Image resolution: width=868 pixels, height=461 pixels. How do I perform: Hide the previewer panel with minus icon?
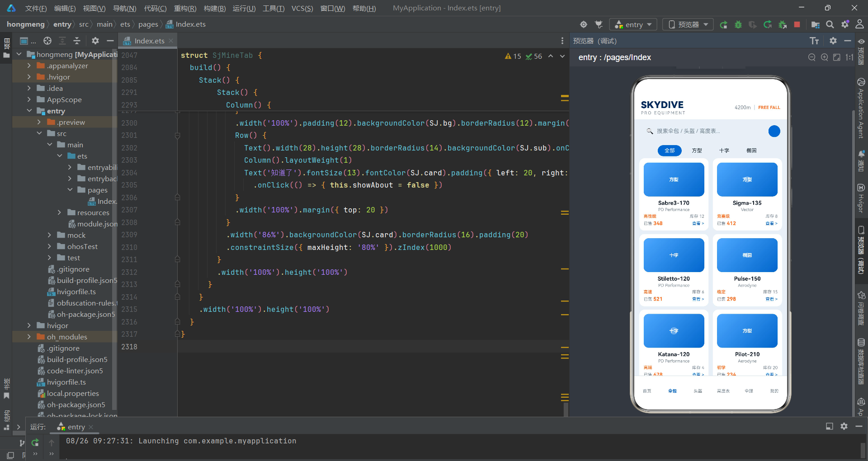pyautogui.click(x=848, y=41)
